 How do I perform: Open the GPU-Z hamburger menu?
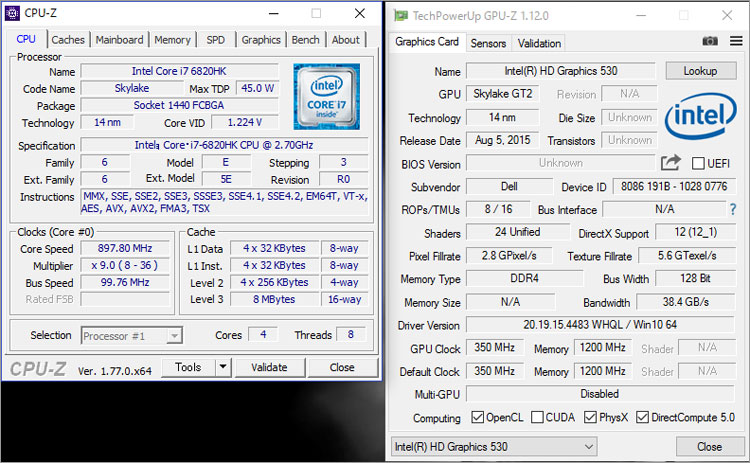(x=736, y=41)
